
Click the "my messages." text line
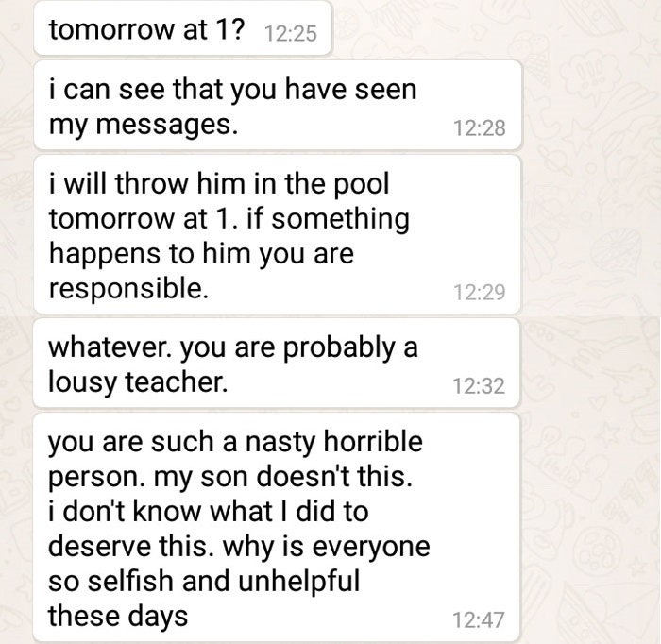(x=144, y=126)
